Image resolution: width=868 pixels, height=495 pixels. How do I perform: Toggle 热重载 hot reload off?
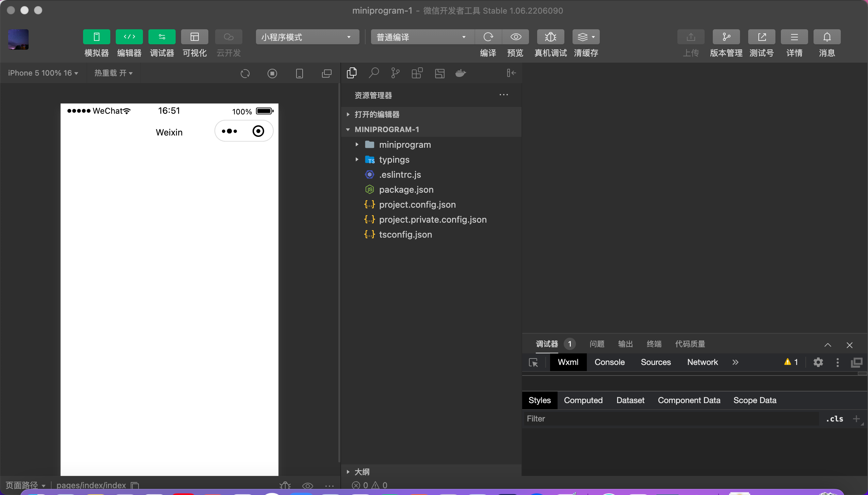113,73
